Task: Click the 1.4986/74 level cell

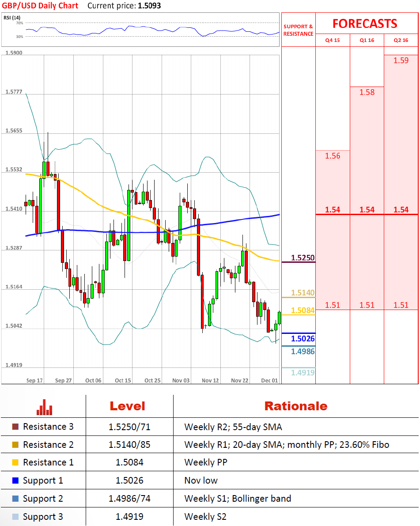Action: (129, 499)
